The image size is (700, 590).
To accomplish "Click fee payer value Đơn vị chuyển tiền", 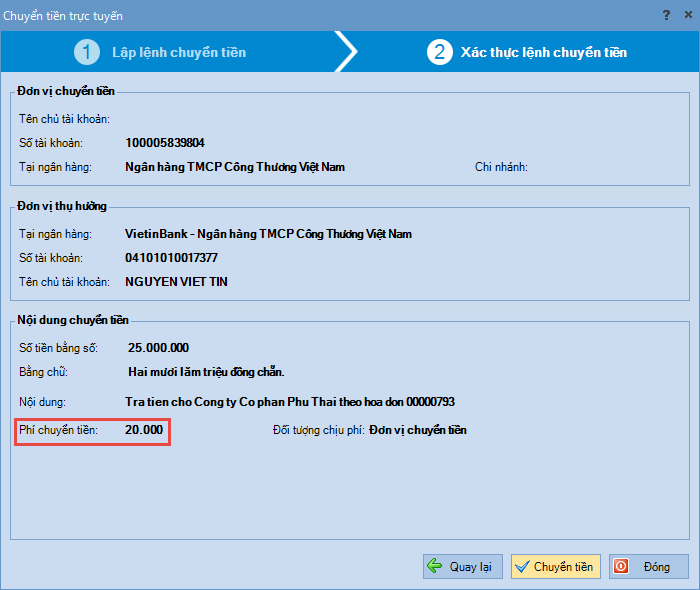I will coord(418,430).
